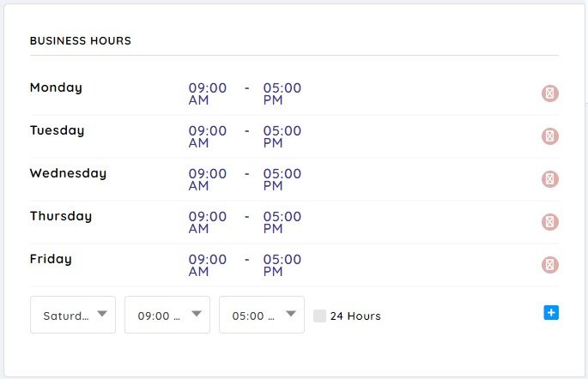This screenshot has width=588, height=379.
Task: Click Monday's 05:00 PM closing time
Action: coord(282,93)
